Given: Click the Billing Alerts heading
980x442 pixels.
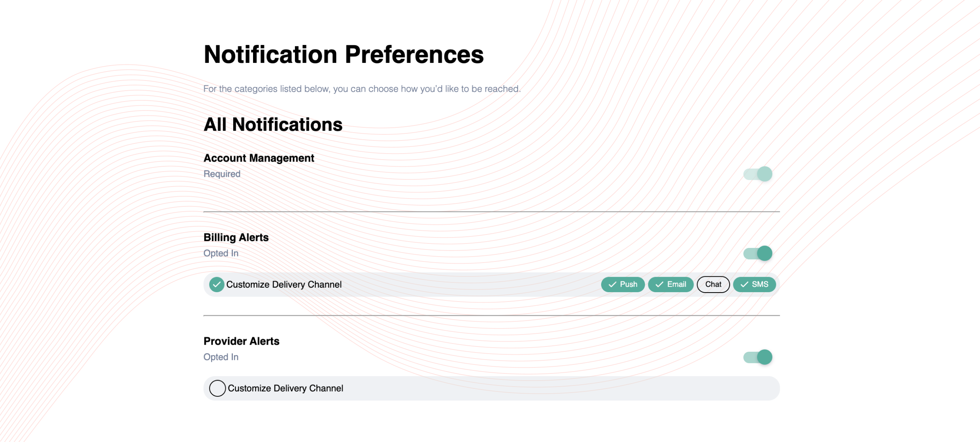Looking at the screenshot, I should click(x=236, y=237).
